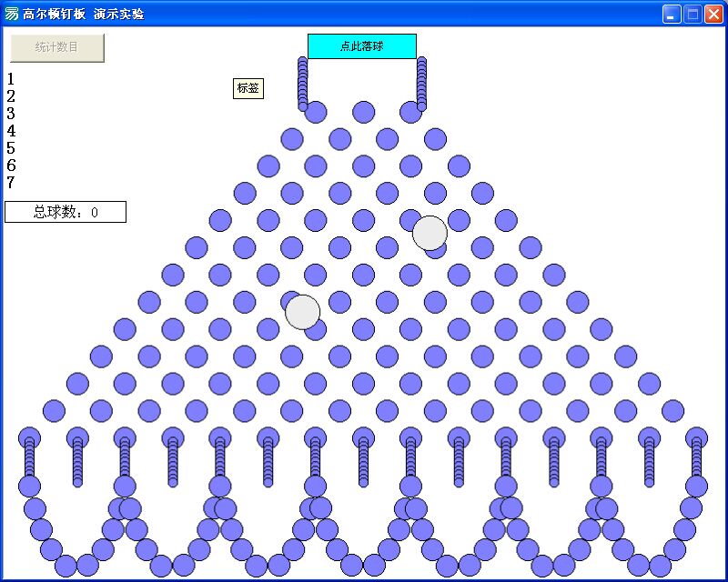Image resolution: width=728 pixels, height=582 pixels.
Task: Click the number 4 in the count list
Action: pos(11,131)
